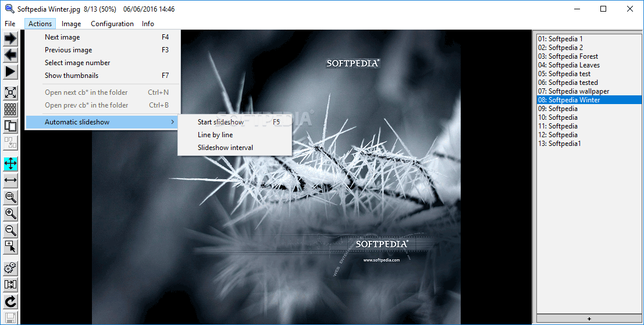
Task: Open the Configuration menu
Action: pos(112,24)
